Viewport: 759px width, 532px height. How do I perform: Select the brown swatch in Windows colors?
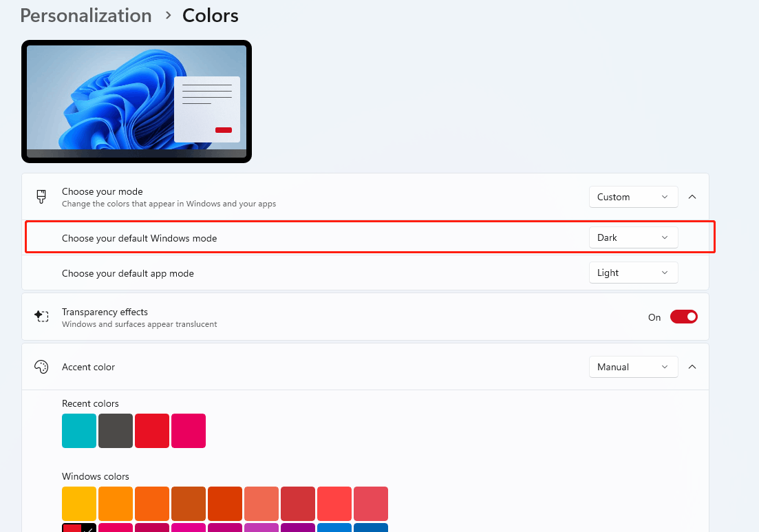click(188, 503)
